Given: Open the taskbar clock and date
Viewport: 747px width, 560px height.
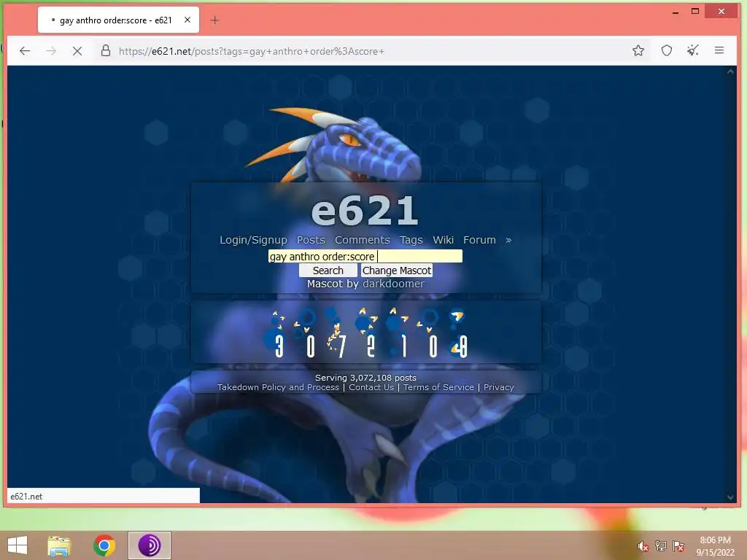Looking at the screenshot, I should pyautogui.click(x=715, y=546).
